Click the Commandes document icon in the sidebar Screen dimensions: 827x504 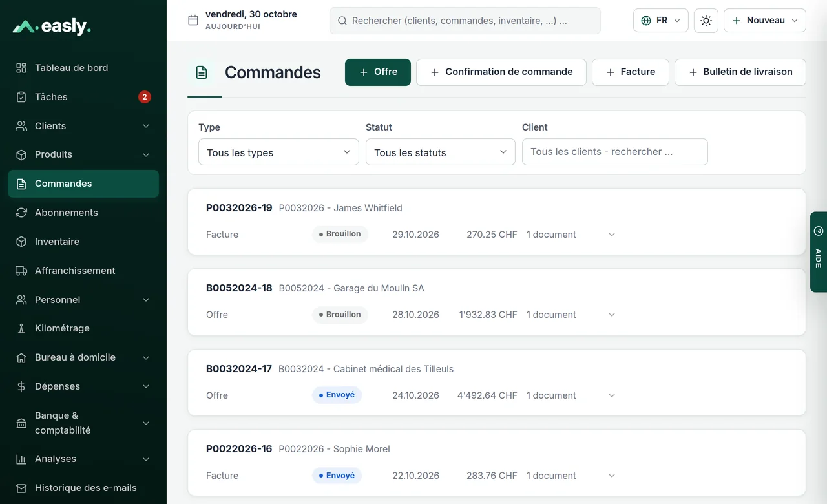(21, 184)
